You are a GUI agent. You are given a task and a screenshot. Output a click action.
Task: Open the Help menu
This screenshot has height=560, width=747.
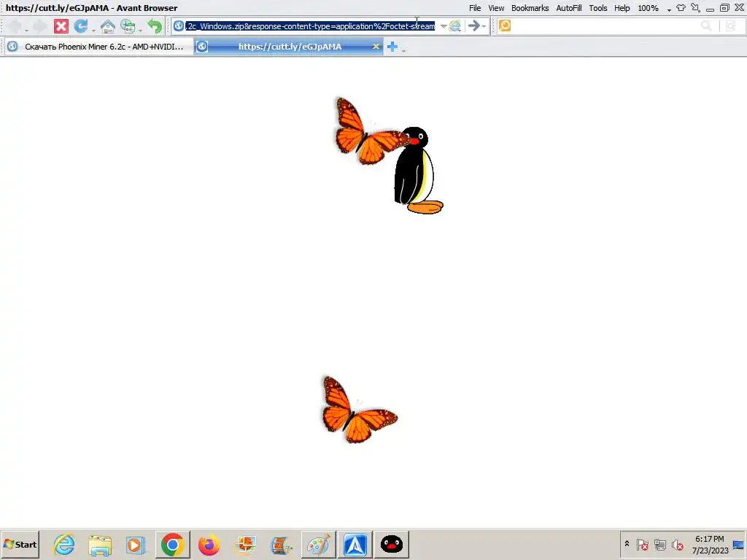[622, 8]
